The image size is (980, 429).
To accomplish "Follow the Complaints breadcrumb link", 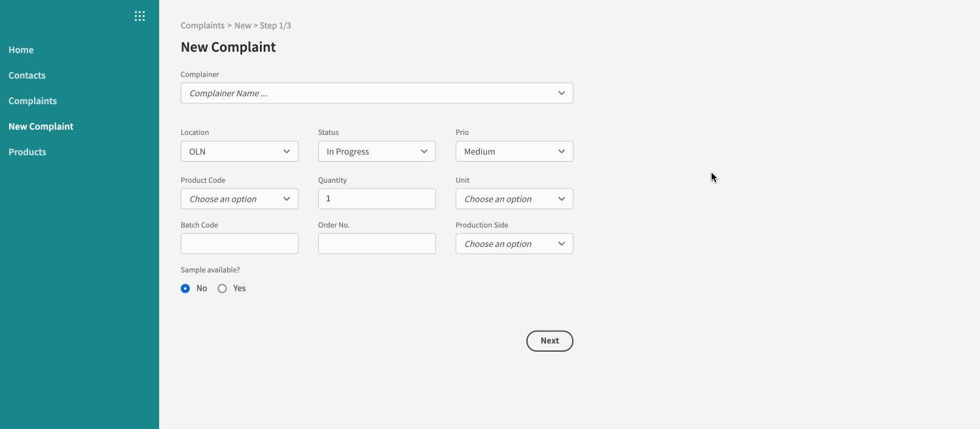I will point(203,25).
